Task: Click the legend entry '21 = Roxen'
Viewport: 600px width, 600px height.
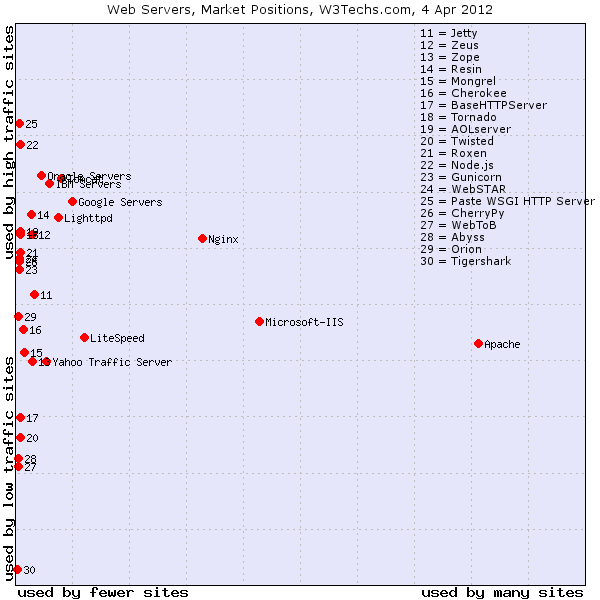Action: pos(453,153)
